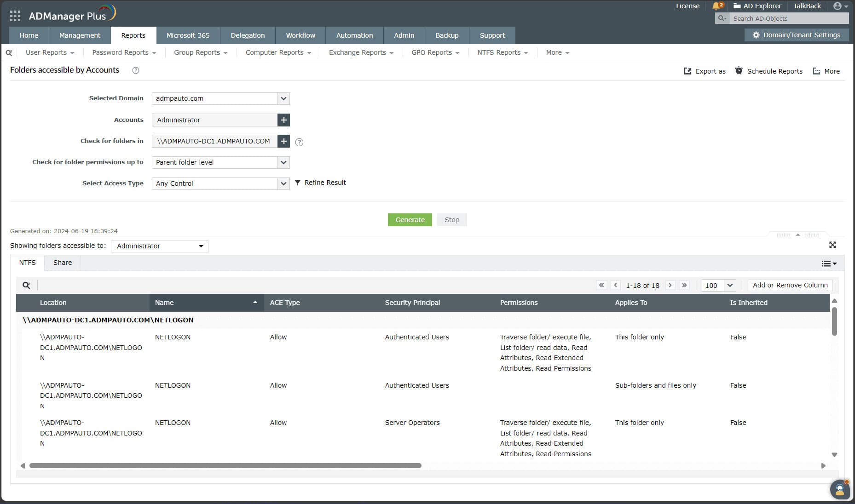The height and width of the screenshot is (504, 855).
Task: Open the Microsoft 365 tab
Action: click(188, 35)
